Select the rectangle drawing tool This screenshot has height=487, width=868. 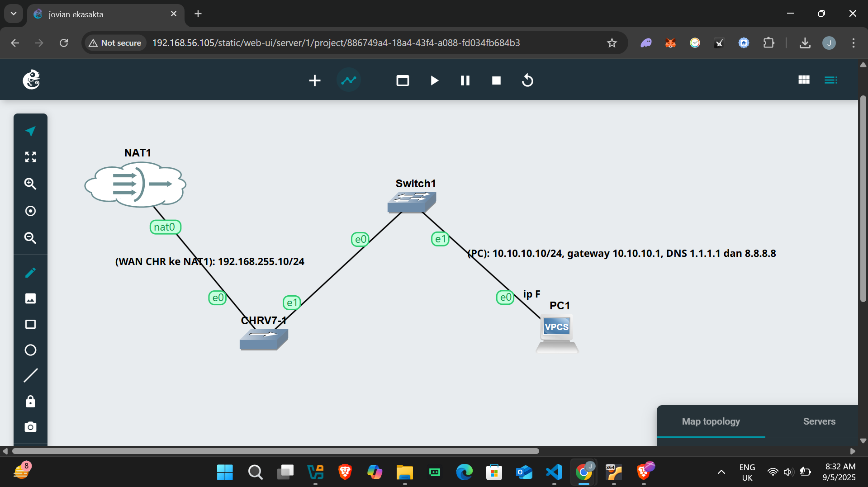(30, 324)
